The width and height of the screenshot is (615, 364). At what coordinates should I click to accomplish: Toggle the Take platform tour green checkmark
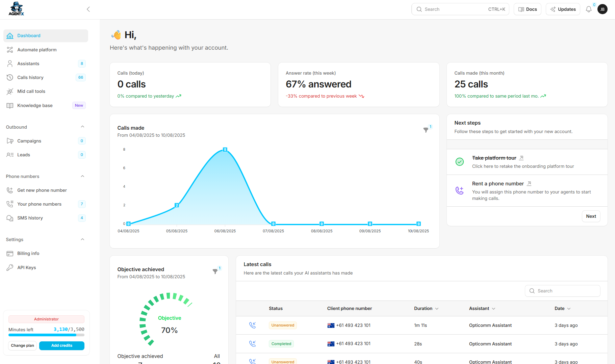(460, 162)
